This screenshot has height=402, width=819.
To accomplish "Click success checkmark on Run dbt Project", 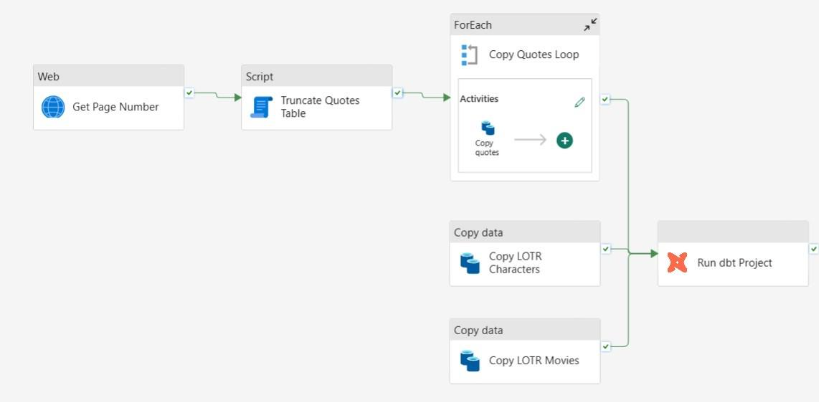I will click(813, 248).
